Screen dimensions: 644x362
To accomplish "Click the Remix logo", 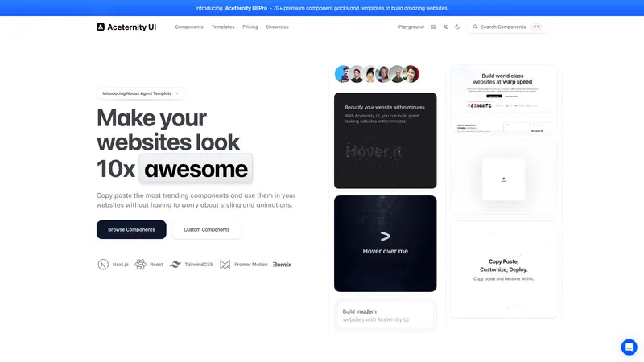I will click(x=283, y=265).
